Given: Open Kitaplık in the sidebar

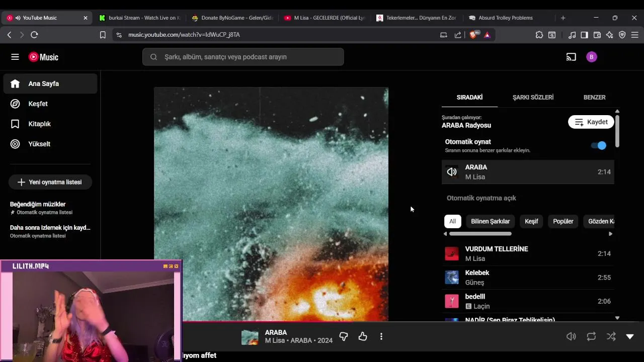Looking at the screenshot, I should pyautogui.click(x=50, y=124).
